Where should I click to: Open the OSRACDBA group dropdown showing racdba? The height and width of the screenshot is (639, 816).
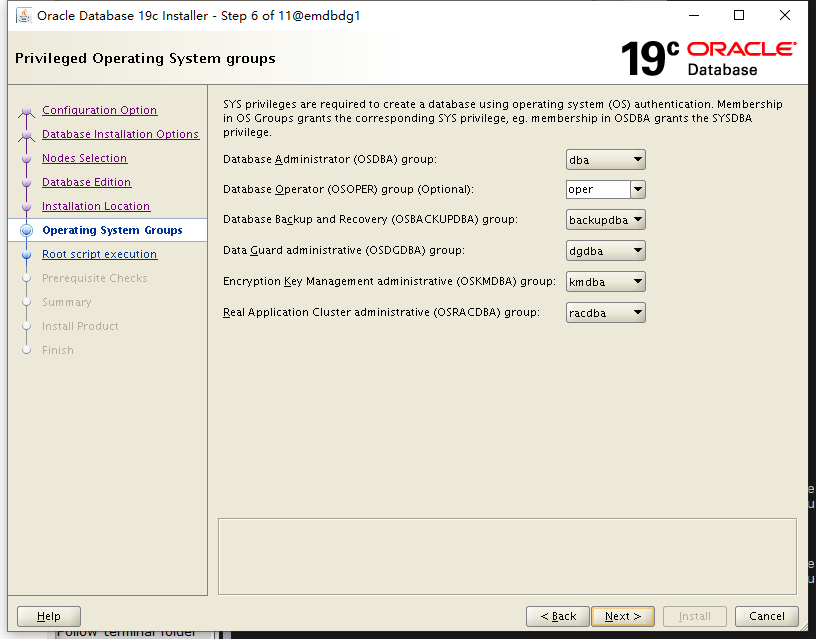click(x=606, y=313)
